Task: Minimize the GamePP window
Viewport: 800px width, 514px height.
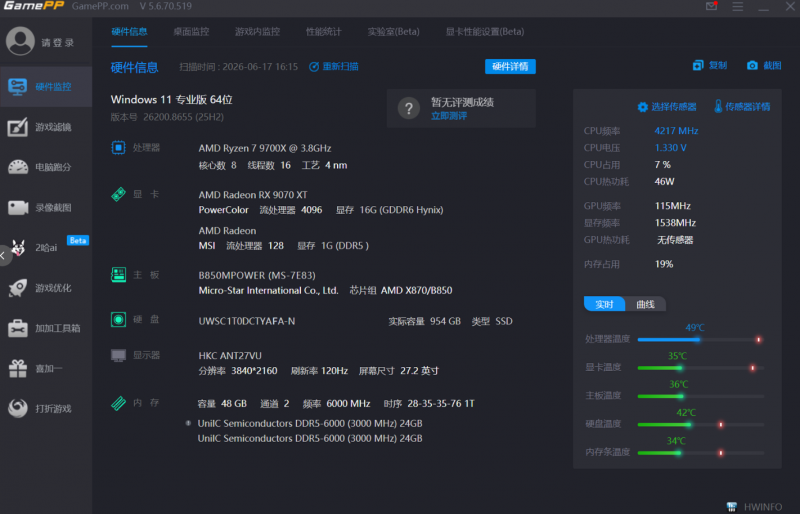Action: 764,7
